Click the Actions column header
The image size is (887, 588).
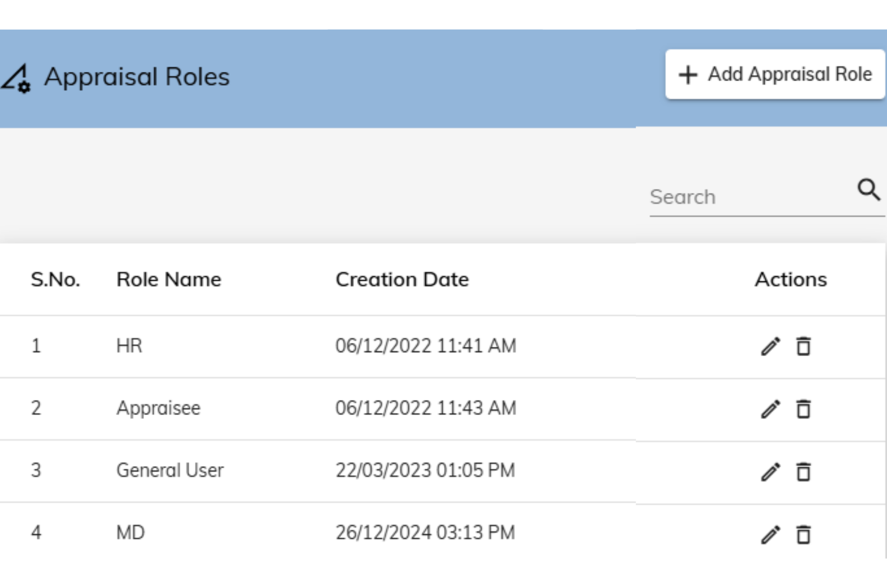791,280
